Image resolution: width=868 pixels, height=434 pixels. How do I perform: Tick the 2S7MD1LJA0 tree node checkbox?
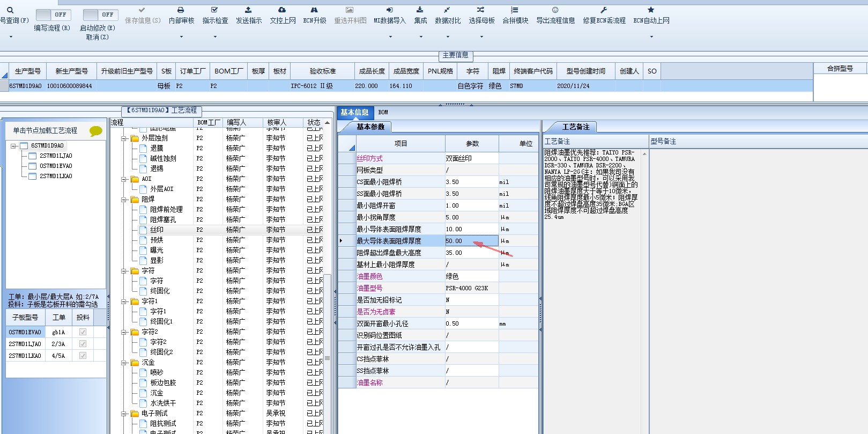[x=32, y=156]
